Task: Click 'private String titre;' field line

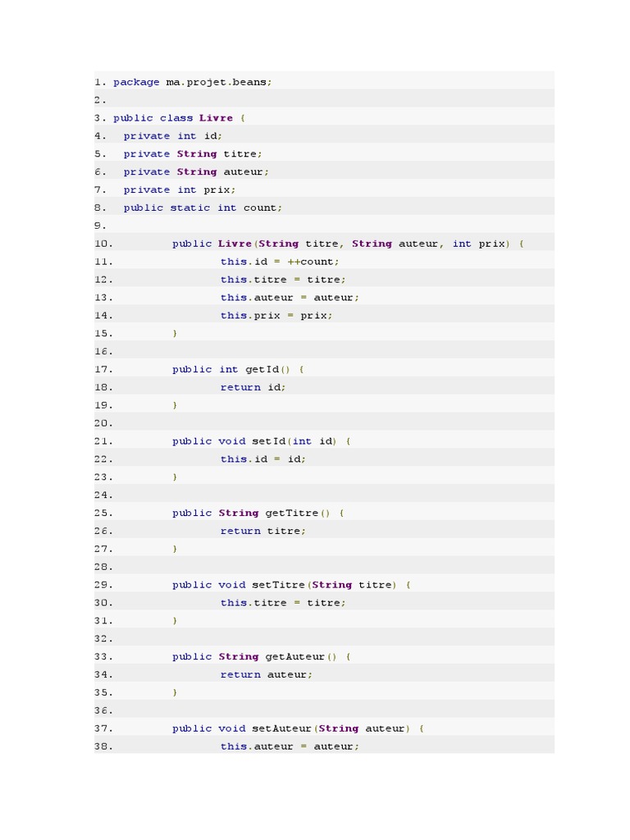Action: click(x=193, y=154)
